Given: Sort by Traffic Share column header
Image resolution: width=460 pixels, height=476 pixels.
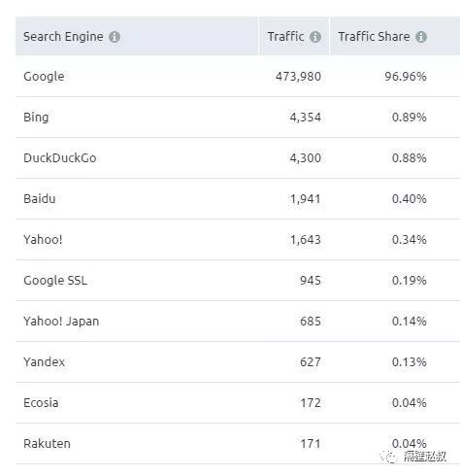Looking at the screenshot, I should (x=374, y=36).
